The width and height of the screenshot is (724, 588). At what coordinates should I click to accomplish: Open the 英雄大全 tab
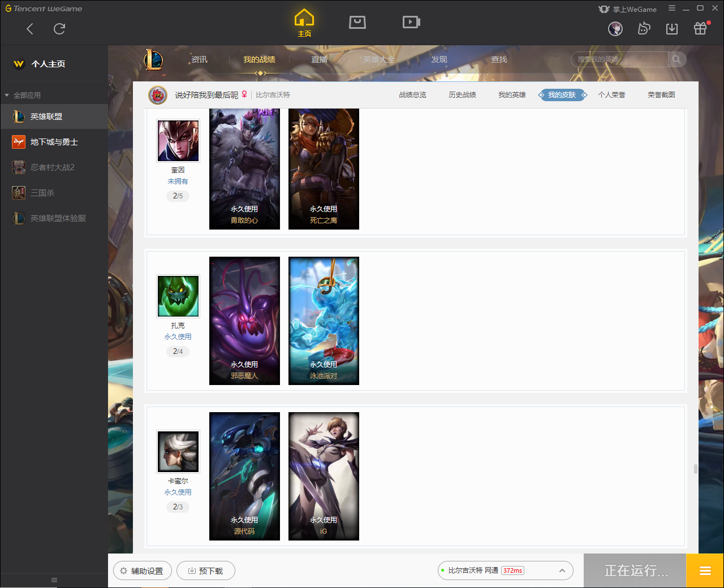[x=379, y=59]
